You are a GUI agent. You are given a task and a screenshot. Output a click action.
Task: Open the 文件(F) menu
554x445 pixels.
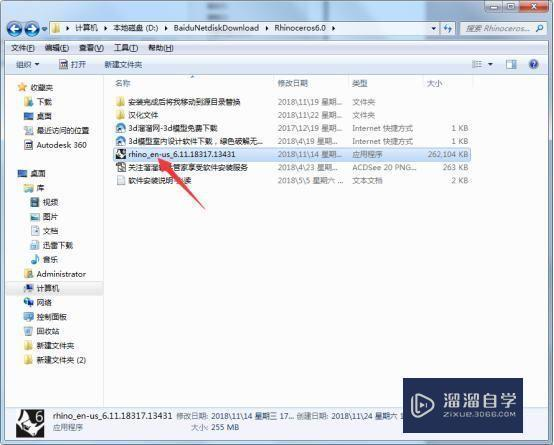pyautogui.click(x=23, y=48)
